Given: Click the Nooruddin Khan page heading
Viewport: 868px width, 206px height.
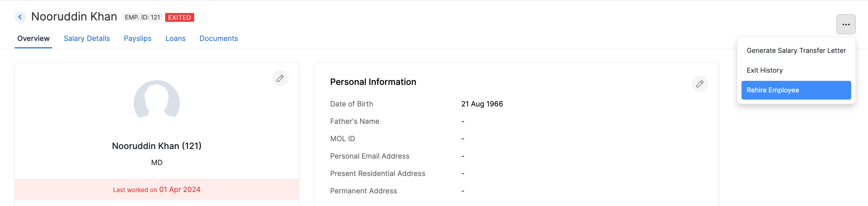Looking at the screenshot, I should 74,17.
